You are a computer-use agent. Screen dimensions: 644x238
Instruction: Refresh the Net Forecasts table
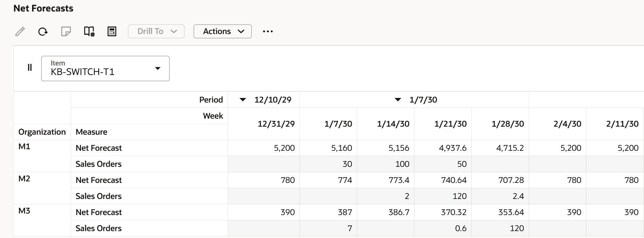point(43,31)
